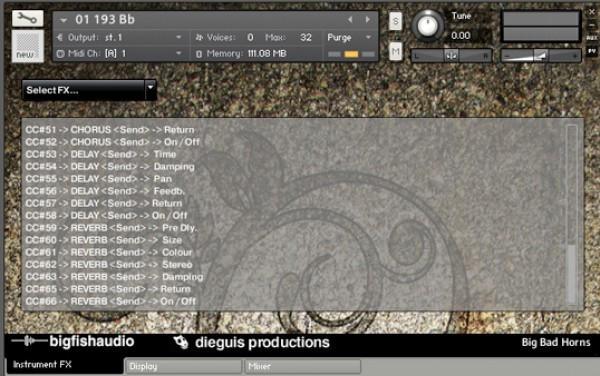The height and width of the screenshot is (376, 600).
Task: Open the Purge menu dropdown
Action: (349, 37)
